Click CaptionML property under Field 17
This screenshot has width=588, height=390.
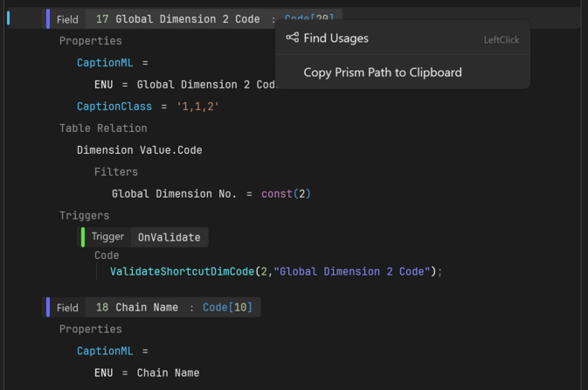pos(105,63)
